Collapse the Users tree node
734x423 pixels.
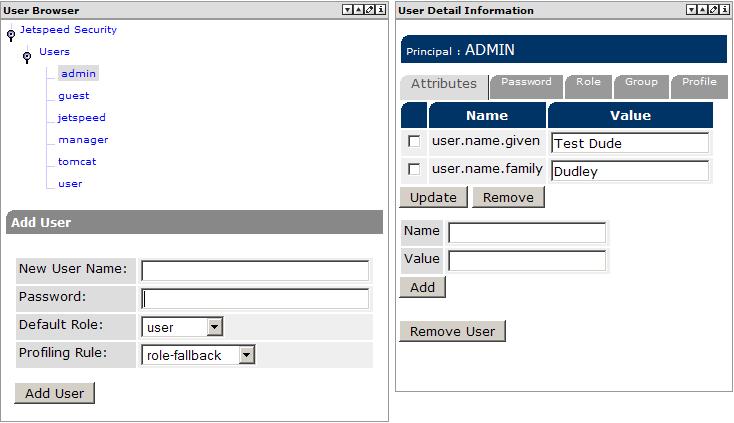point(27,55)
